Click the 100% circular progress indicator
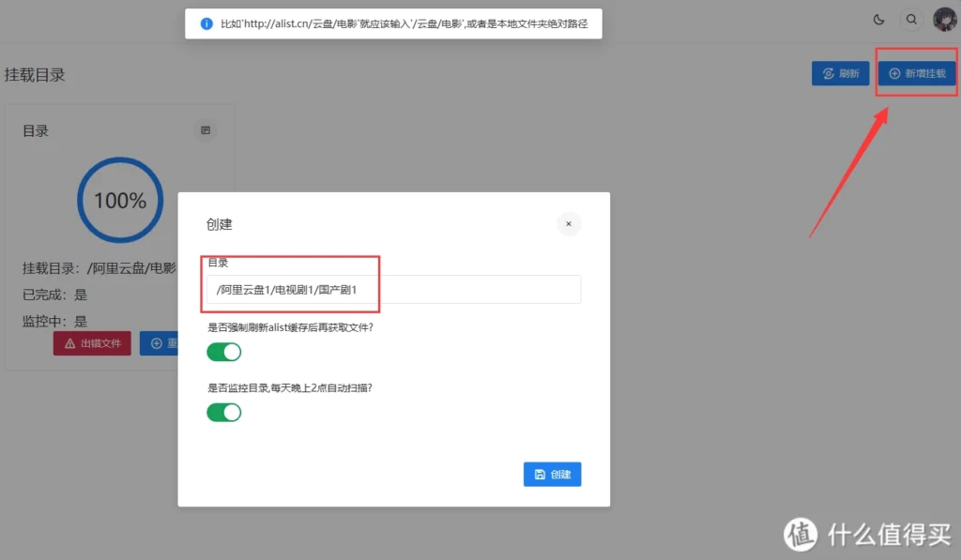Screen dimensions: 961x560 click(x=120, y=201)
